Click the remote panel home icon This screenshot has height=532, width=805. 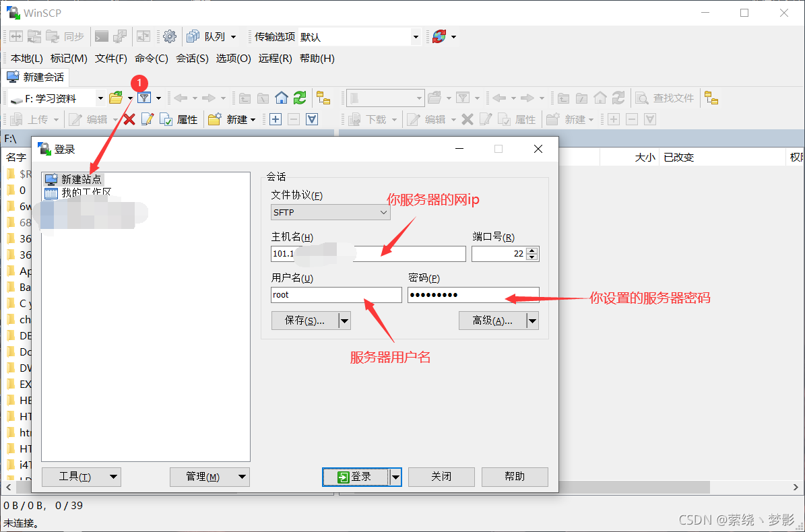click(x=600, y=98)
